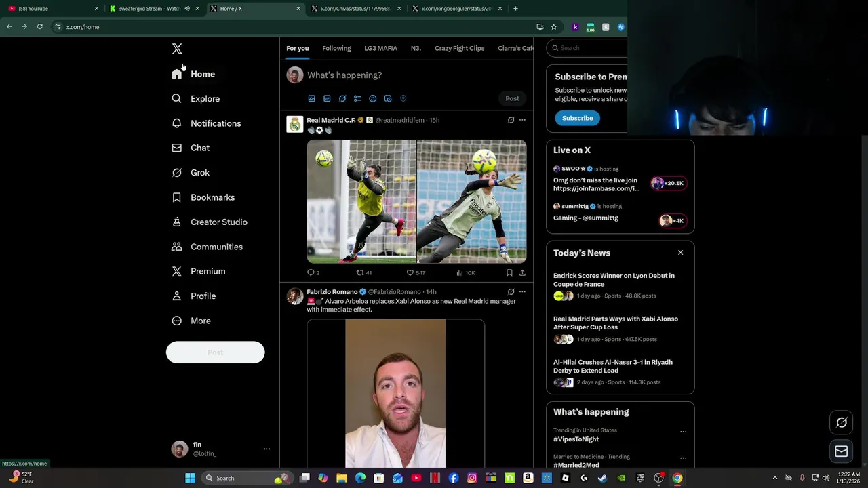Viewport: 868px width, 488px height.
Task: Open options for #VipesToNight trend
Action: [x=683, y=431]
